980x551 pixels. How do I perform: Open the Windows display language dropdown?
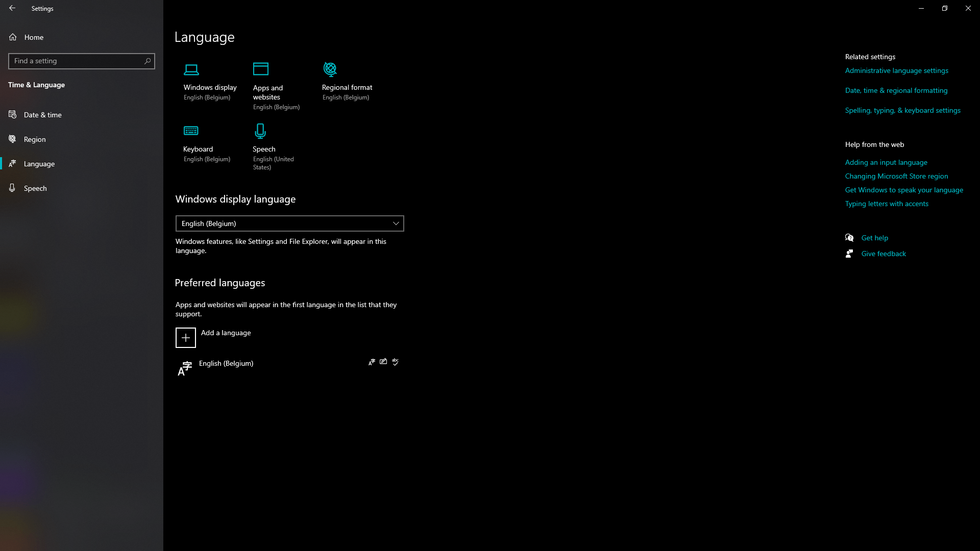[289, 222]
